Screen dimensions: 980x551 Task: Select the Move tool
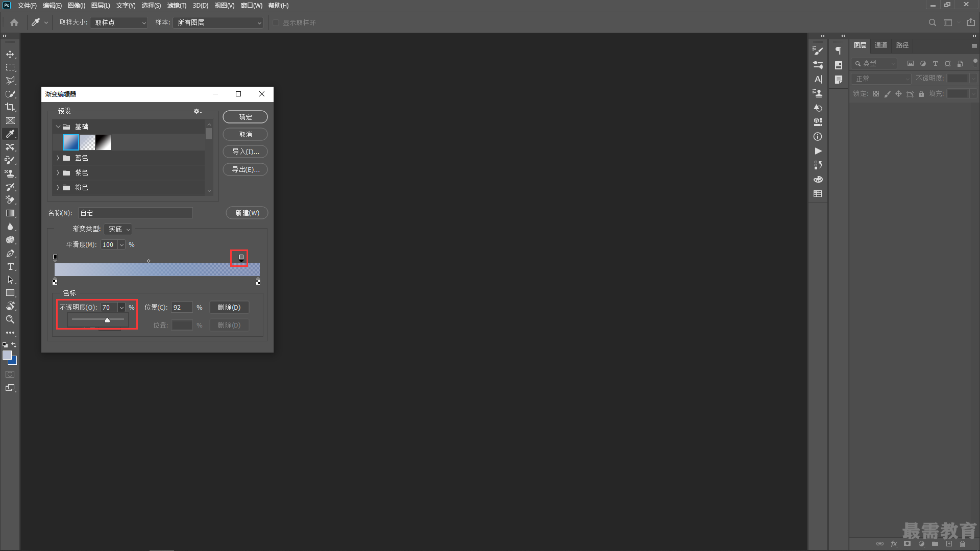point(10,54)
